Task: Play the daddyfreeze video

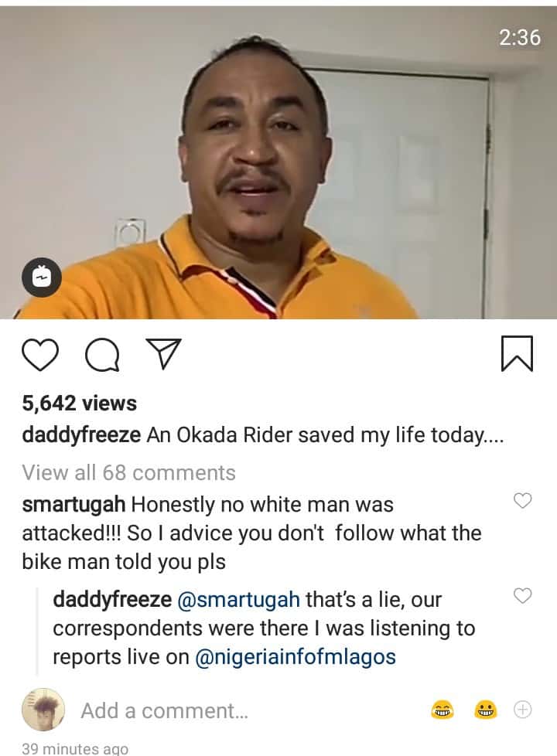Action: pos(278,162)
